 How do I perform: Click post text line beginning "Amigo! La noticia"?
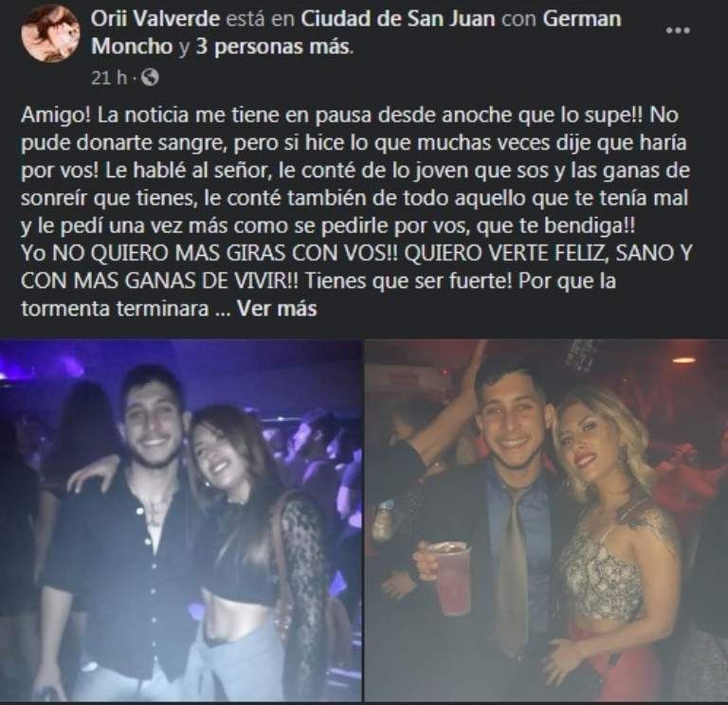(x=350, y=115)
